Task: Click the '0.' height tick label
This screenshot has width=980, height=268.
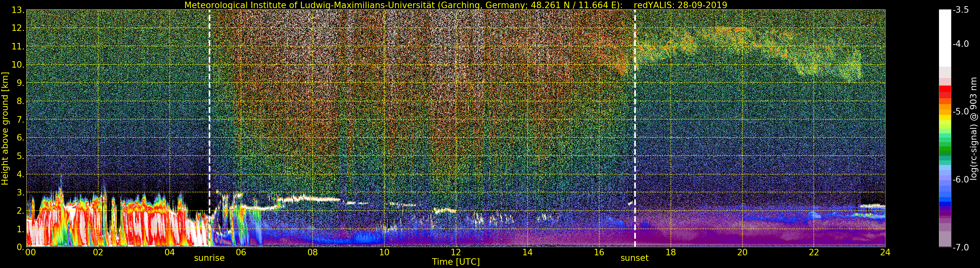Action: pos(20,247)
